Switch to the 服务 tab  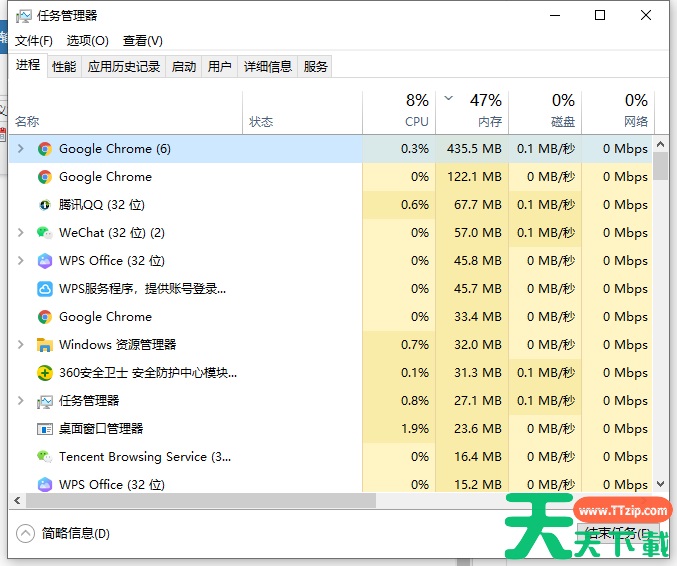[x=316, y=66]
